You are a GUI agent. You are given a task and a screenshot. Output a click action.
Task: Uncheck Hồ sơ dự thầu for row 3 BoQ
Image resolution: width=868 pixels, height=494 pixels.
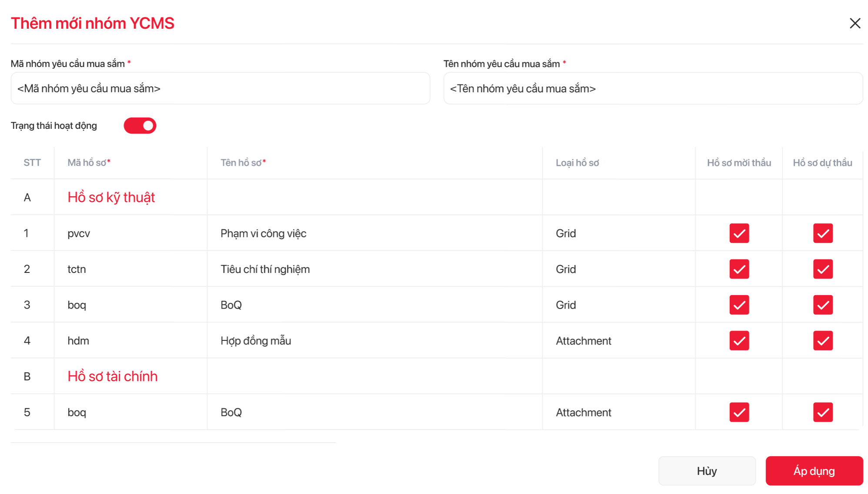coord(822,305)
